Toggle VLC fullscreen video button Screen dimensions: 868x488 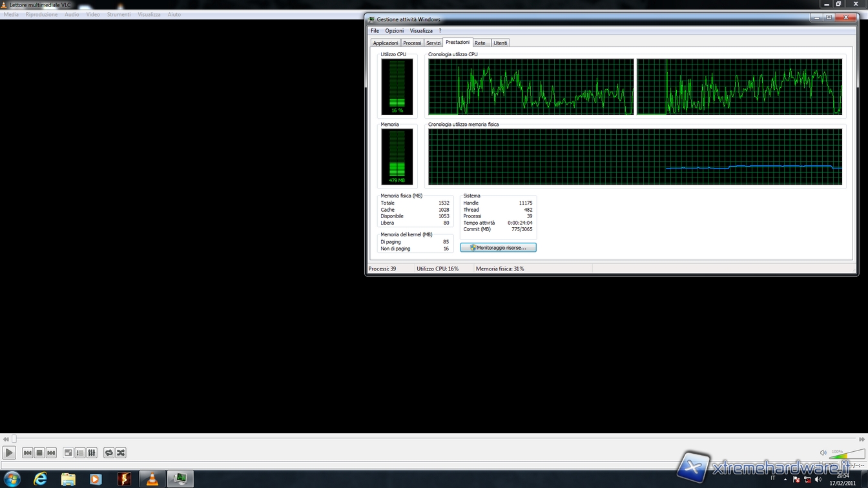68,453
